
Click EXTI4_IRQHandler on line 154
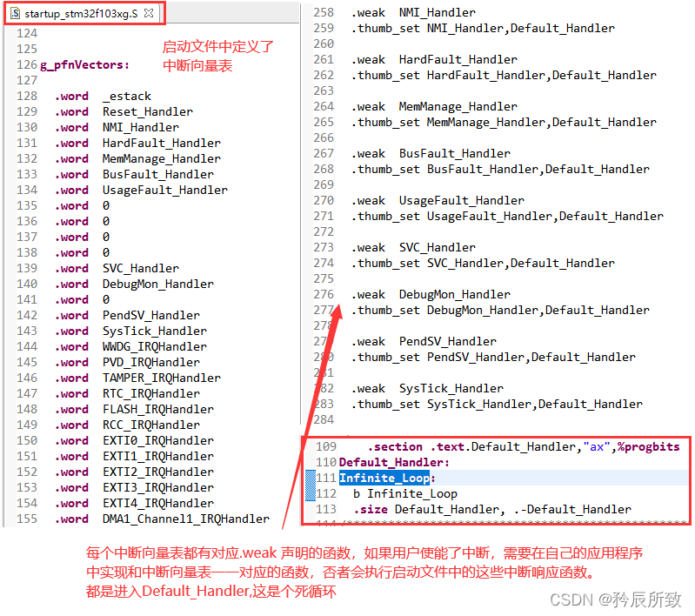(158, 504)
